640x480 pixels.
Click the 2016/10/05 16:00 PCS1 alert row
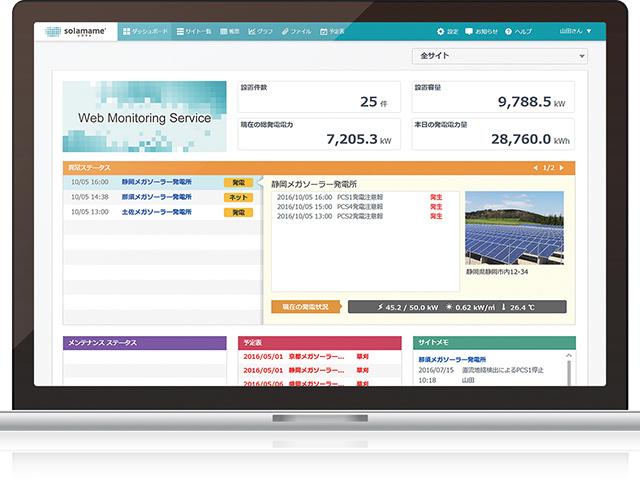360,198
